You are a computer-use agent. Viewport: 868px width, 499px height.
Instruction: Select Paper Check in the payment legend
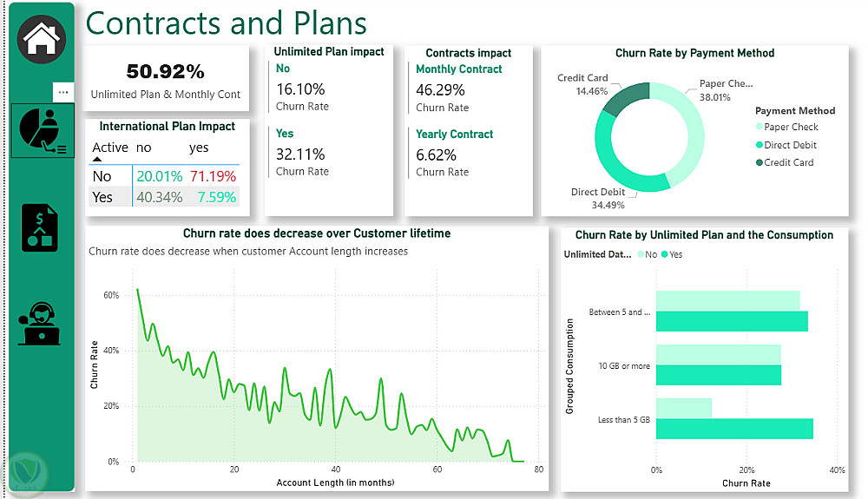coord(790,128)
